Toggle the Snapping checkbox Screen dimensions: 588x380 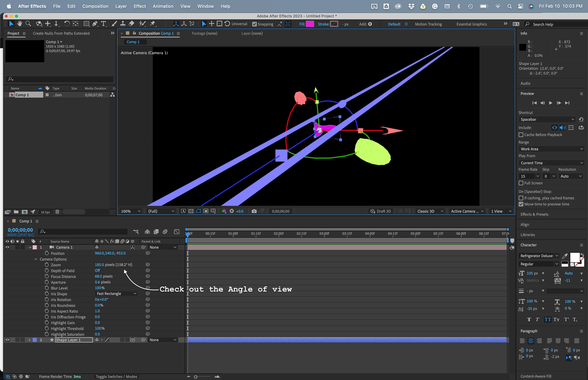[254, 24]
